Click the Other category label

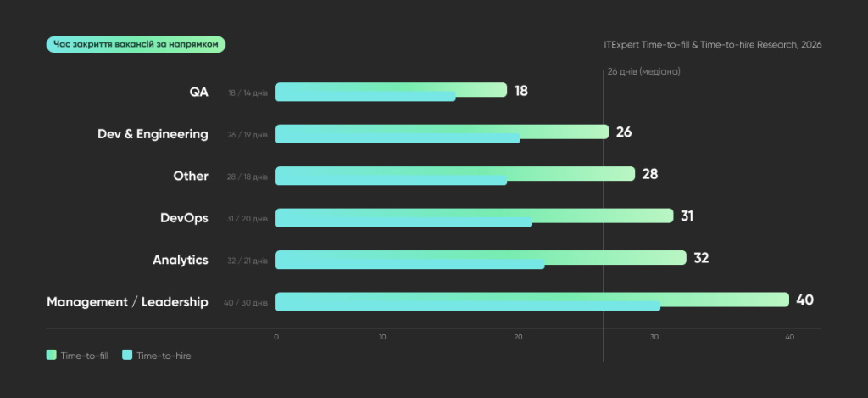click(191, 176)
